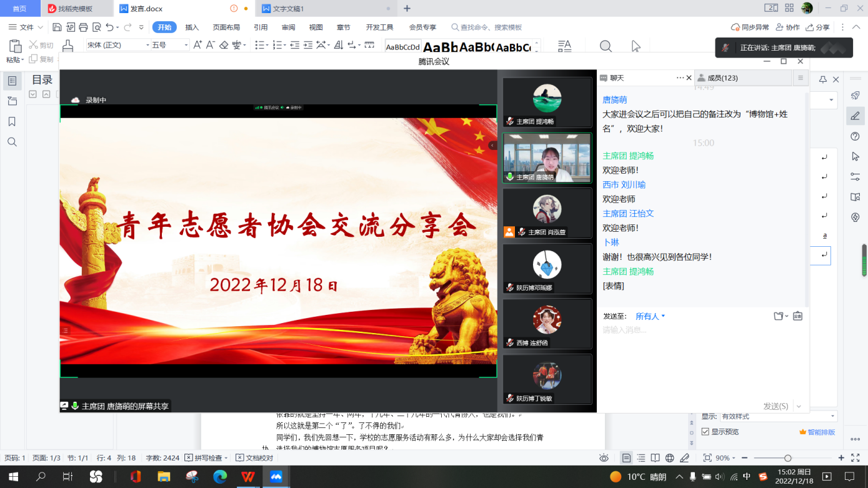868x488 pixels.
Task: Click the clear formatting eraser icon
Action: tap(224, 45)
